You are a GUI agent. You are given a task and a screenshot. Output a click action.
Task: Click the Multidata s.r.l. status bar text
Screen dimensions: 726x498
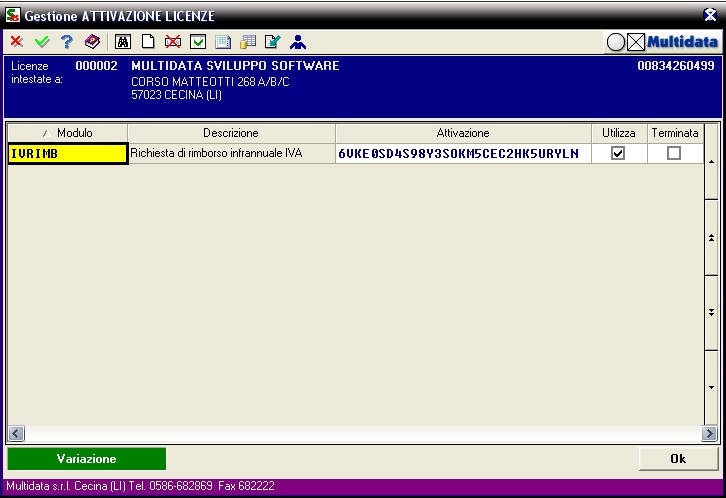pyautogui.click(x=140, y=486)
